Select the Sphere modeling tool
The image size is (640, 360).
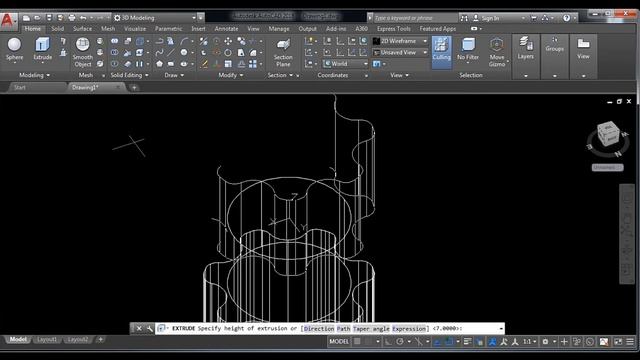click(14, 49)
